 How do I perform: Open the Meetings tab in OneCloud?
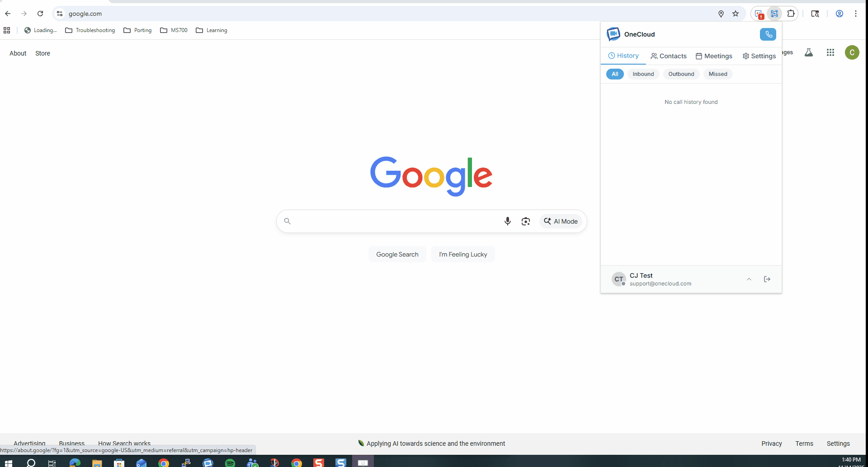tap(713, 56)
